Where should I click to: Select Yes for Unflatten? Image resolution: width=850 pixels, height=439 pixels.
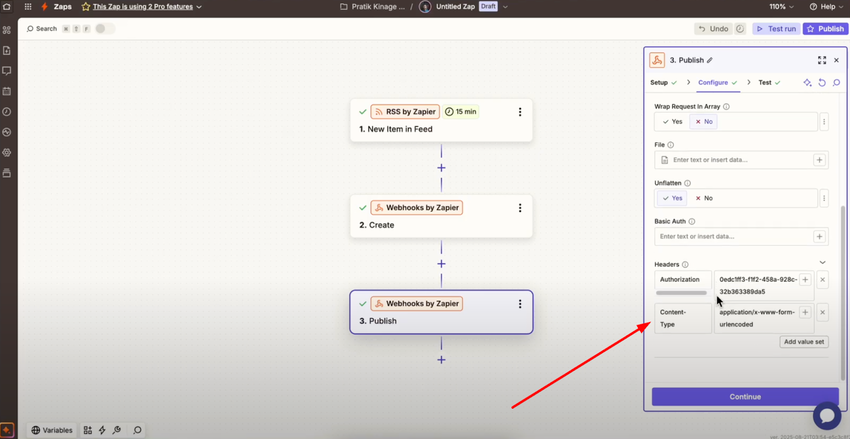[x=672, y=198]
